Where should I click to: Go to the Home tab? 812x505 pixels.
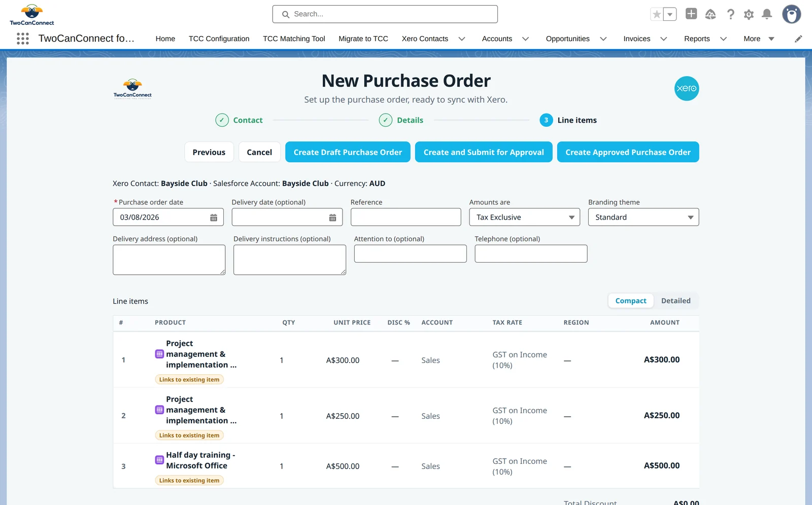coord(165,39)
